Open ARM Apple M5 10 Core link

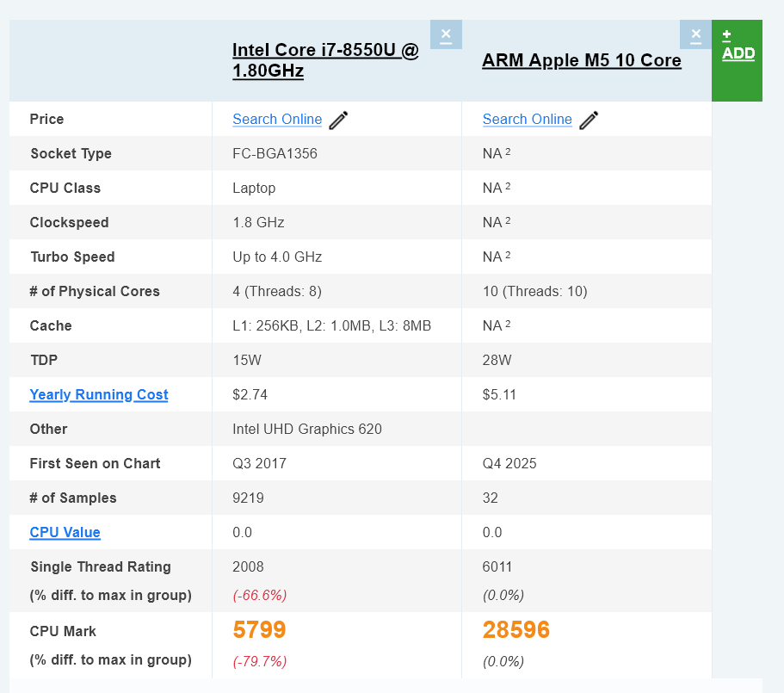click(582, 60)
